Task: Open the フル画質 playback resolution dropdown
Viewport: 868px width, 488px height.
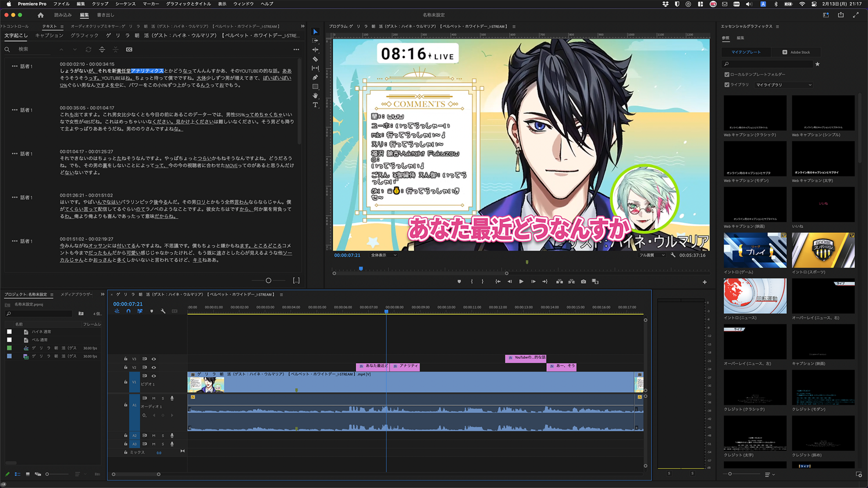Action: tap(651, 255)
